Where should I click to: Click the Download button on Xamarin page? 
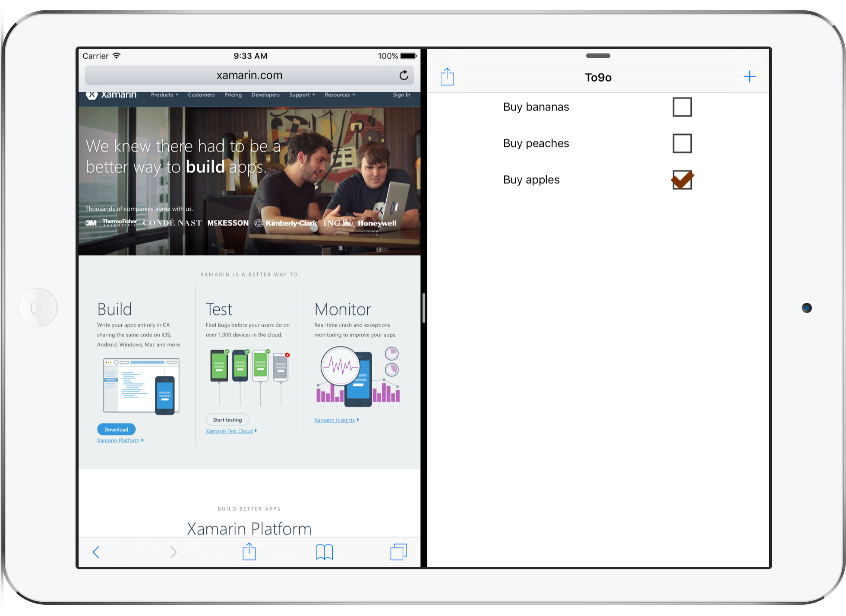point(116,430)
